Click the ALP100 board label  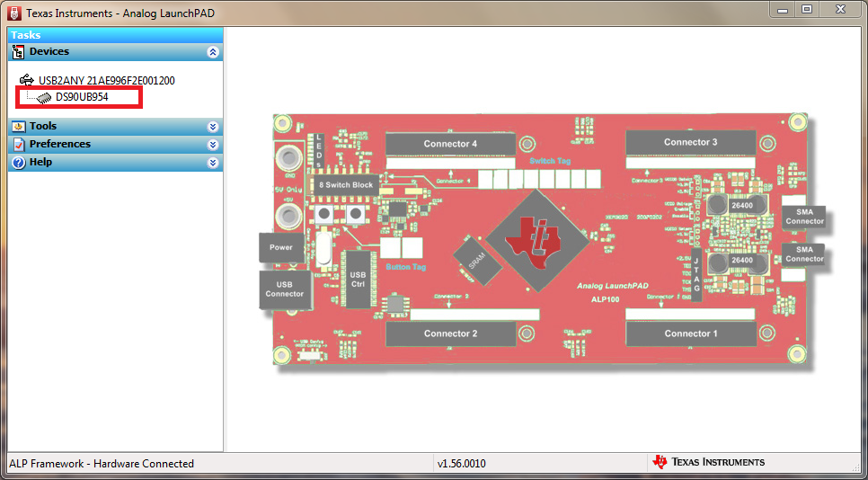605,299
